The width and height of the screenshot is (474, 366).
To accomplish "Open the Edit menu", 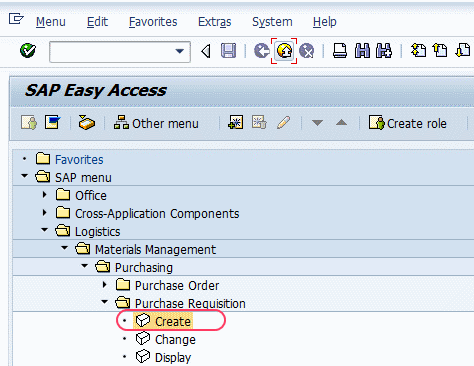I will click(97, 22).
